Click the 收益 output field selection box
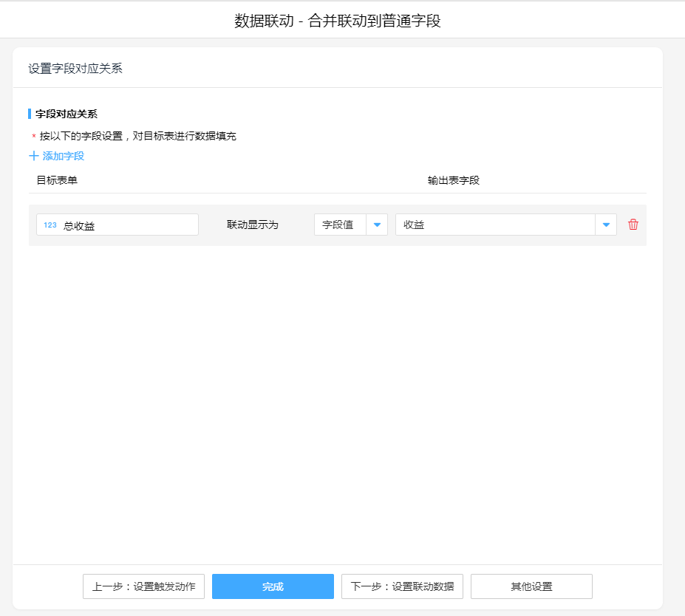685x616 pixels. coord(495,225)
